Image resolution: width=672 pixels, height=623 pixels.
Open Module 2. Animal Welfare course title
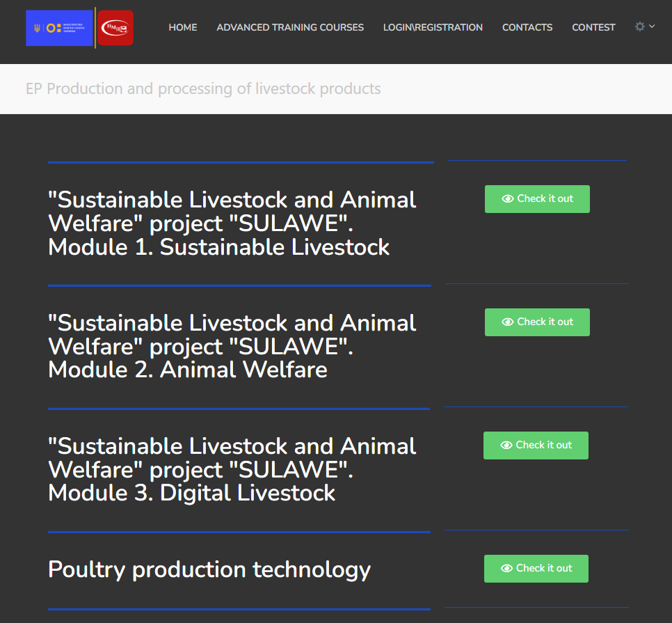tap(232, 347)
